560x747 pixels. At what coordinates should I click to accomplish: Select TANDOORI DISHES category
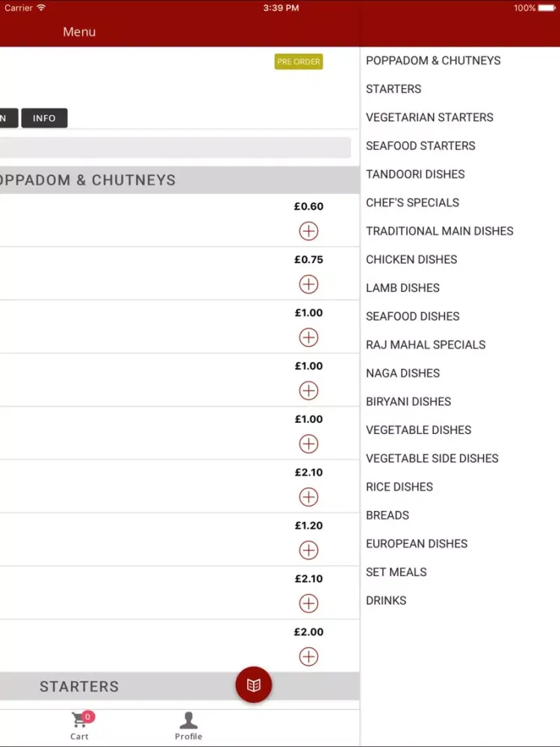pyautogui.click(x=415, y=174)
